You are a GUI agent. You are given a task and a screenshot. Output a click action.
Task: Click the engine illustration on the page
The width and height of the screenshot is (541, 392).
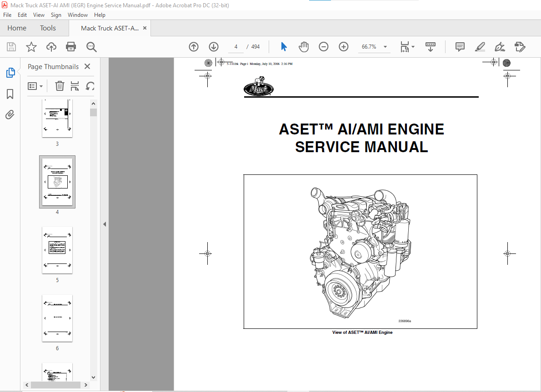coord(361,253)
